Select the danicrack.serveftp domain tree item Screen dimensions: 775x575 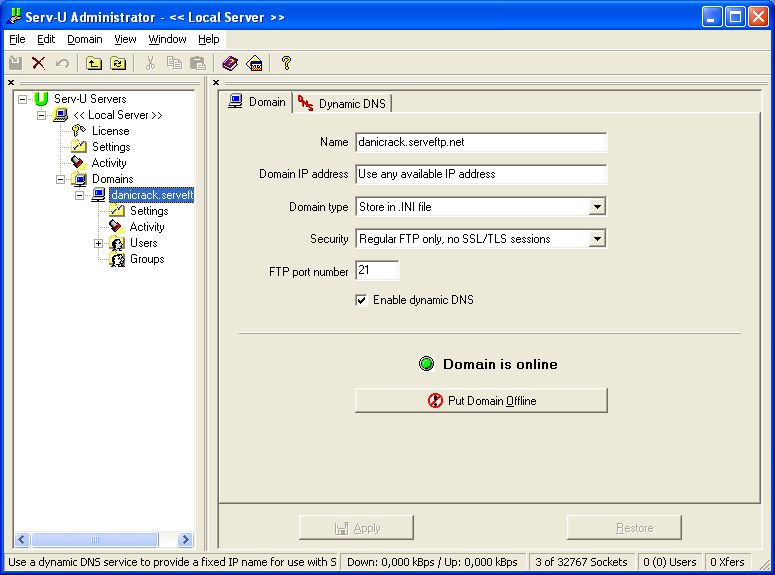pos(151,195)
